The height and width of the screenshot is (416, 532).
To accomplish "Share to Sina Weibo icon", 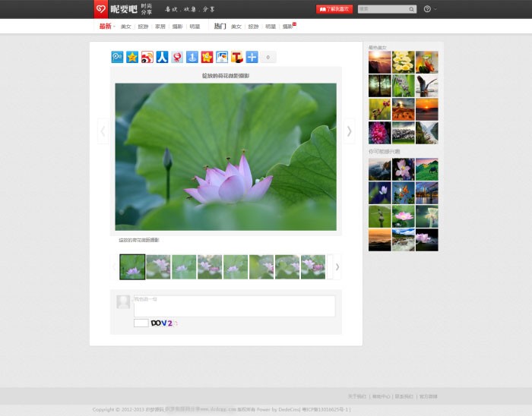I will (x=147, y=57).
